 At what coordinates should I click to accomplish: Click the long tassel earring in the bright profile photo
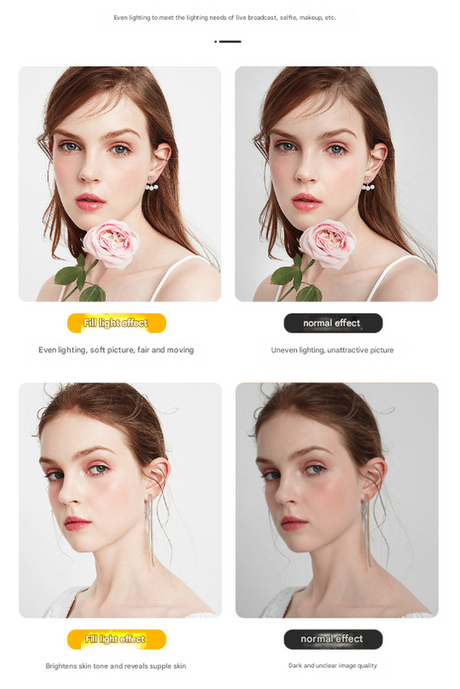(x=150, y=529)
